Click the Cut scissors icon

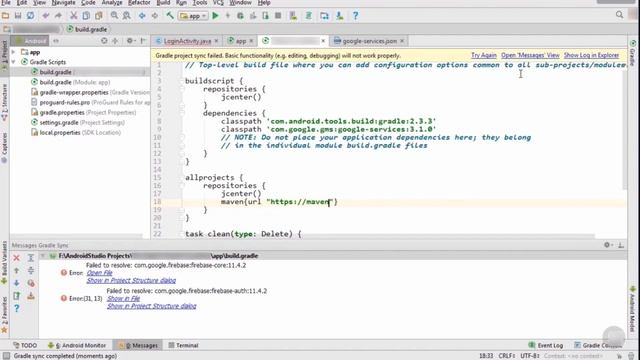tap(73, 16)
